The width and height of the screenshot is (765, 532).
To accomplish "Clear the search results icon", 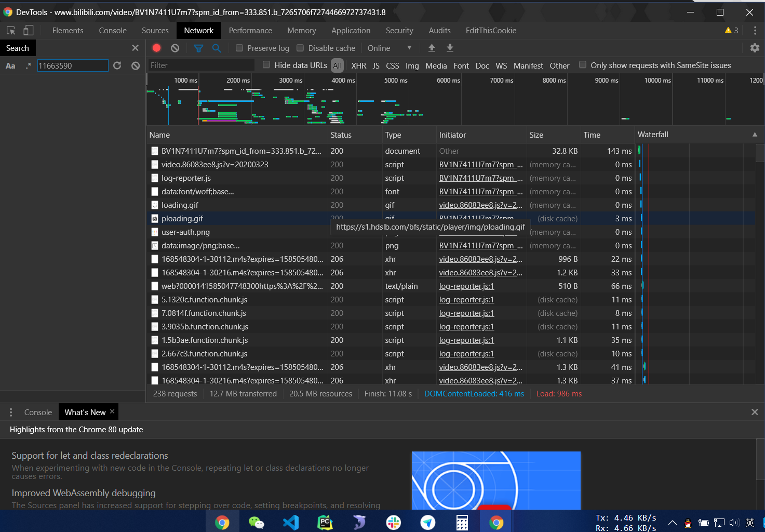I will point(136,65).
